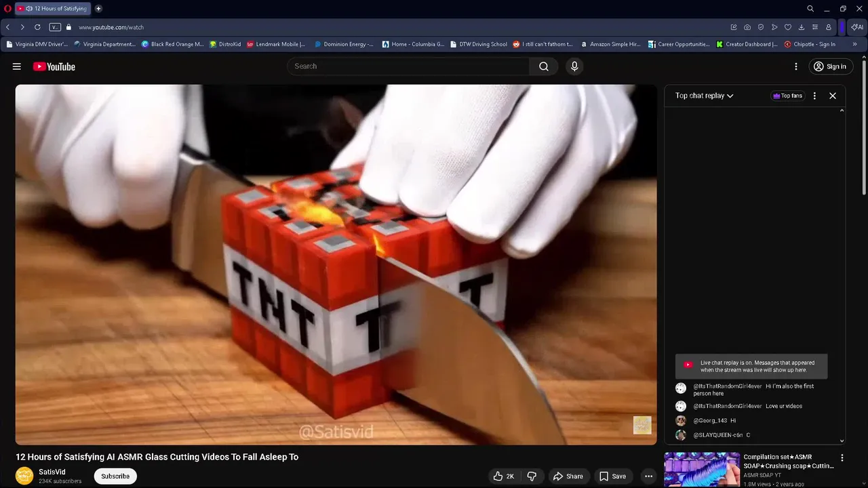
Task: Open SatisVid channel avatar
Action: click(x=24, y=476)
